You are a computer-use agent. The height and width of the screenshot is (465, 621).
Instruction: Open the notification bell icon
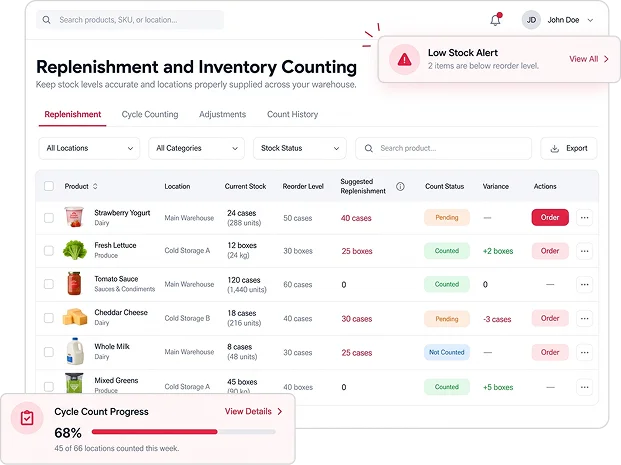tap(495, 19)
